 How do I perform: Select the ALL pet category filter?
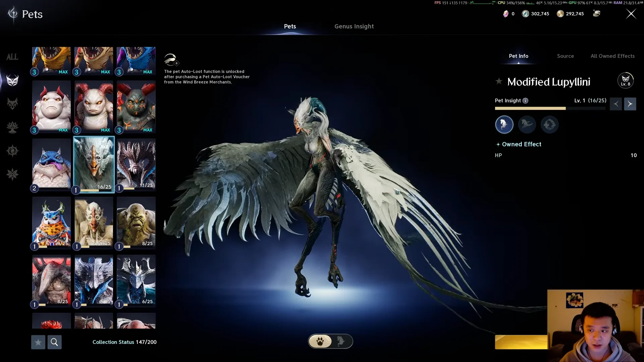pos(12,57)
